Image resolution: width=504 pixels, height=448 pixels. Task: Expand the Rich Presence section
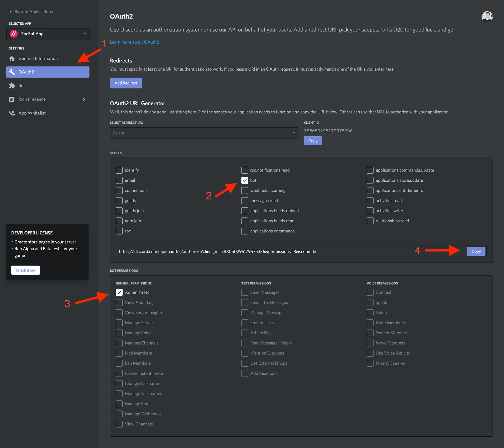[x=84, y=99]
